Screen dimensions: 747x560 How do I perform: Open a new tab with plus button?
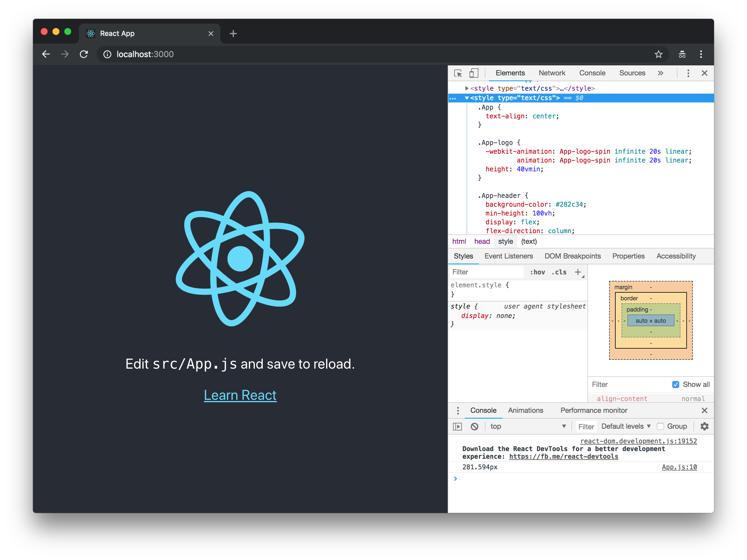[233, 34]
